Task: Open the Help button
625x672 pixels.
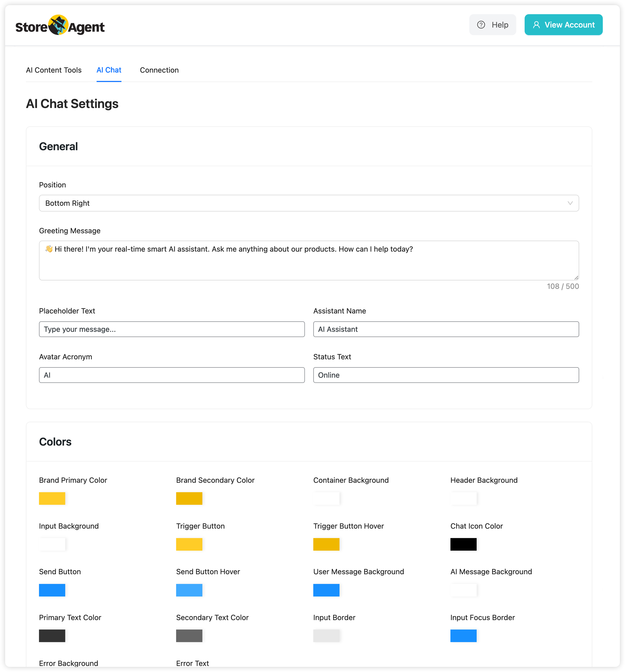Action: coord(492,25)
